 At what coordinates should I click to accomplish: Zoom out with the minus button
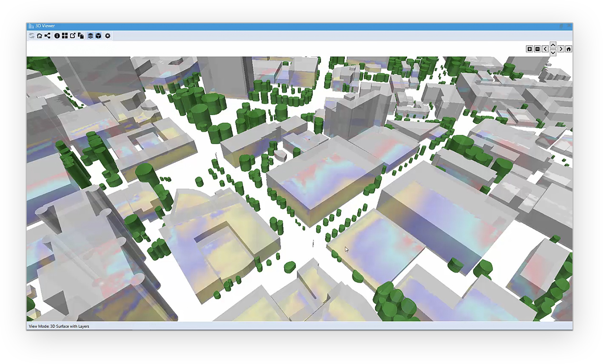click(537, 49)
